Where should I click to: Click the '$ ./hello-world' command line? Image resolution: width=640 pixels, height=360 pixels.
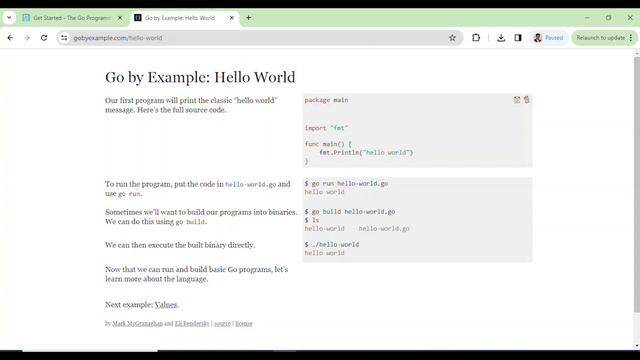click(x=332, y=244)
